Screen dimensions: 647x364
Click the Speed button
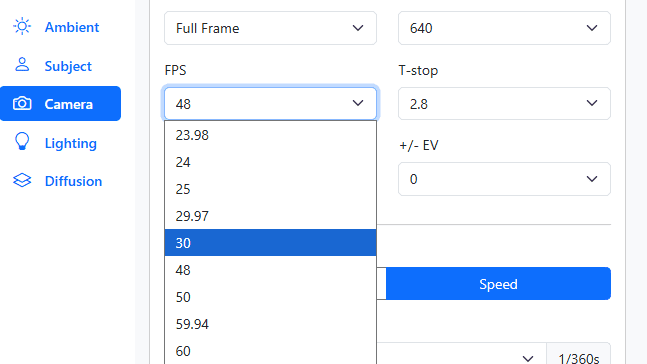coord(498,284)
